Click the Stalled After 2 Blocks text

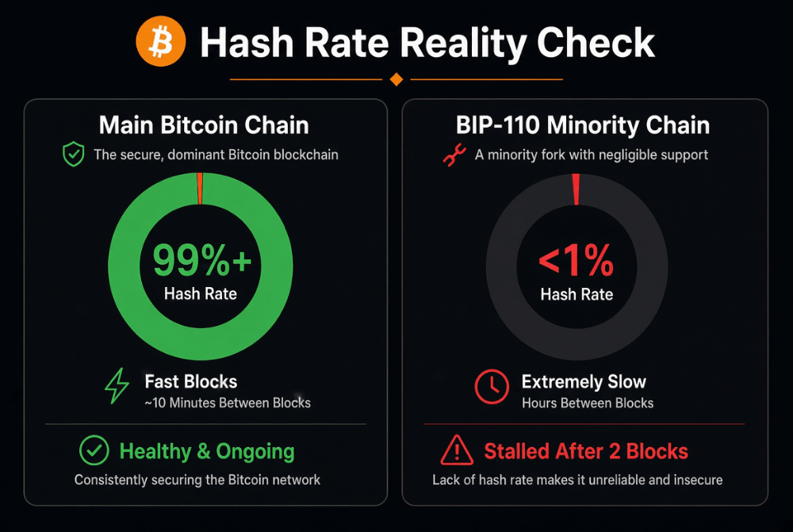click(586, 451)
